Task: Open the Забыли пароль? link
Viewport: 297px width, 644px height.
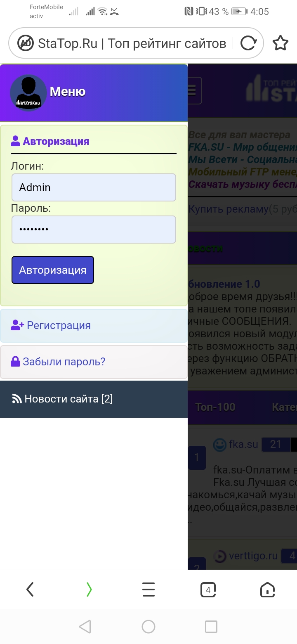Action: pos(64,362)
